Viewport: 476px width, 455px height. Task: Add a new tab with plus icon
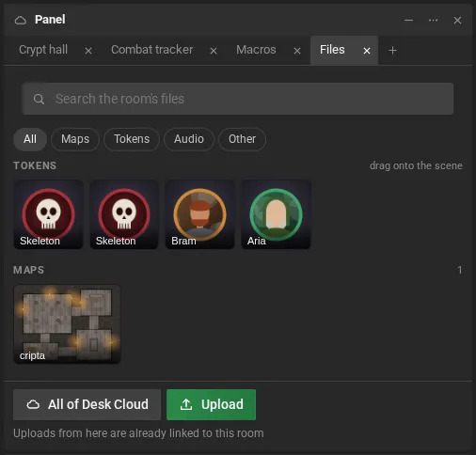pyautogui.click(x=392, y=50)
